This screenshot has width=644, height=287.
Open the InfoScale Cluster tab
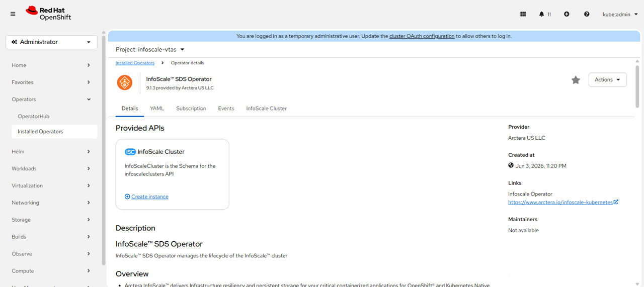coord(266,109)
